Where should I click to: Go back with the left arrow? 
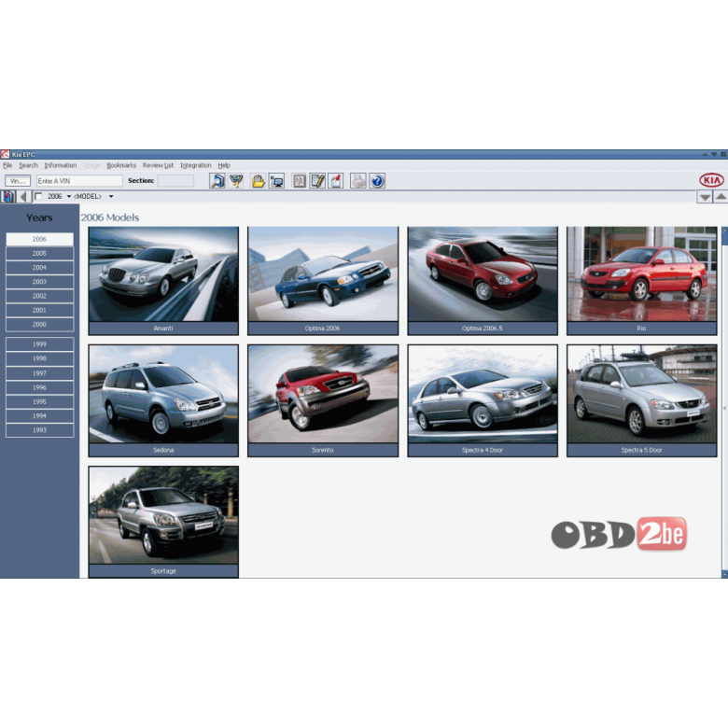coord(23,196)
